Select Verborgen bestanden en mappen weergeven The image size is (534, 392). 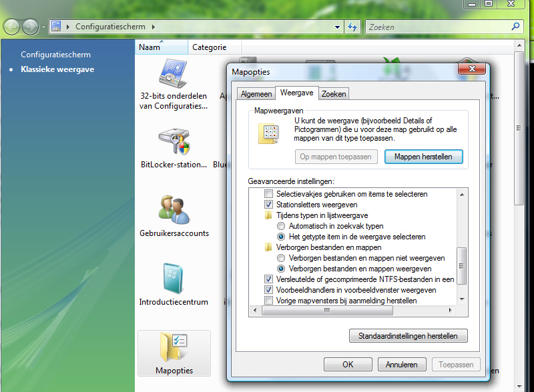click(281, 269)
